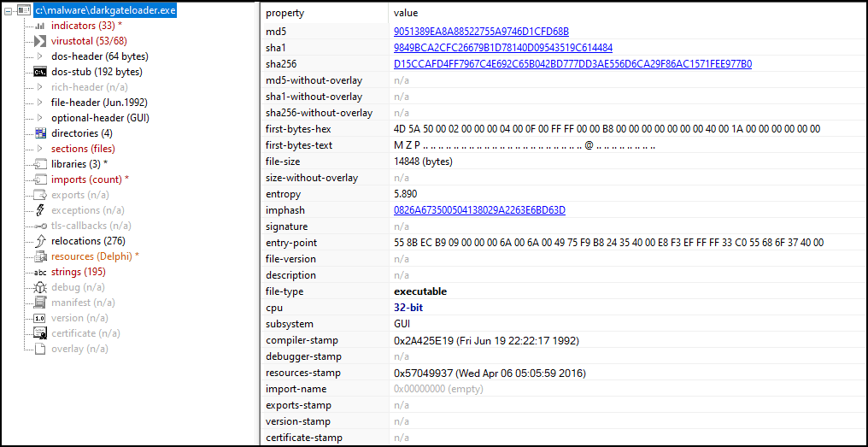Viewport: 868px width, 447px height.
Task: Click the directories grid icon
Action: click(40, 133)
